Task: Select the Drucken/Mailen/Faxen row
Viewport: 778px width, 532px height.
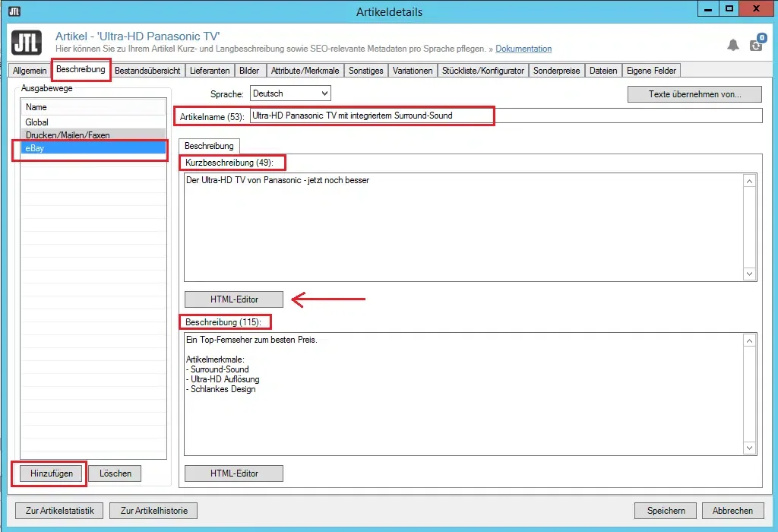Action: [x=93, y=135]
